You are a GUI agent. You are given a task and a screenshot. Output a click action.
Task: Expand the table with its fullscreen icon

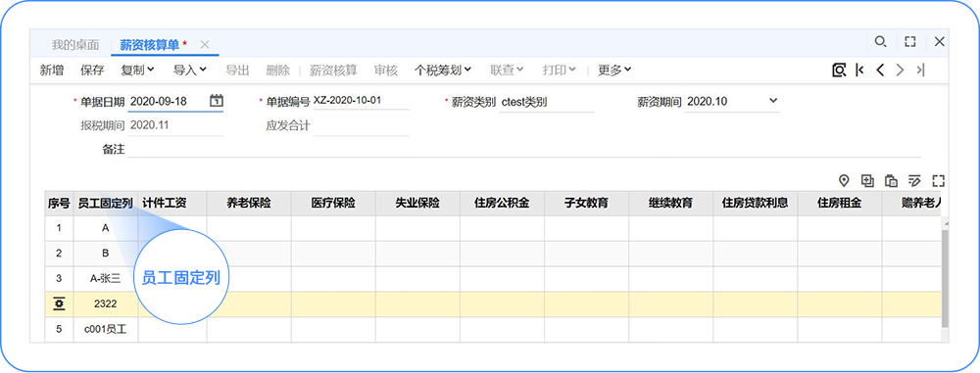coord(938,181)
